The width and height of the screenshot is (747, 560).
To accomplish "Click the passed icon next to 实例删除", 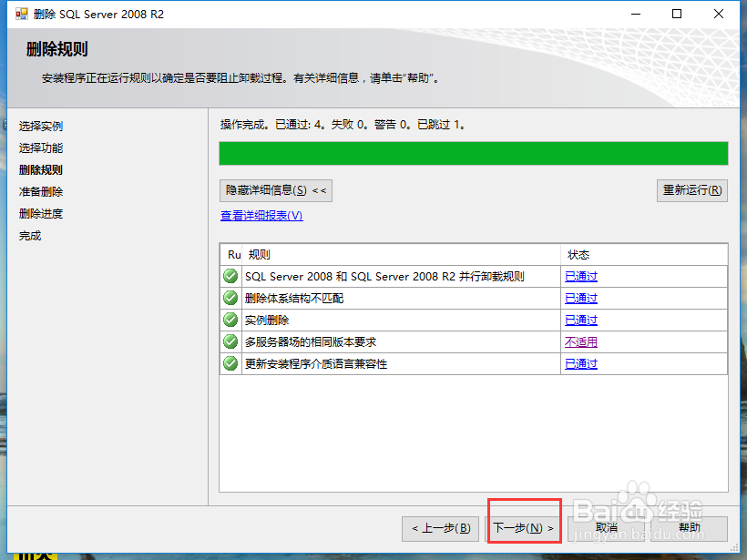I will [x=230, y=320].
